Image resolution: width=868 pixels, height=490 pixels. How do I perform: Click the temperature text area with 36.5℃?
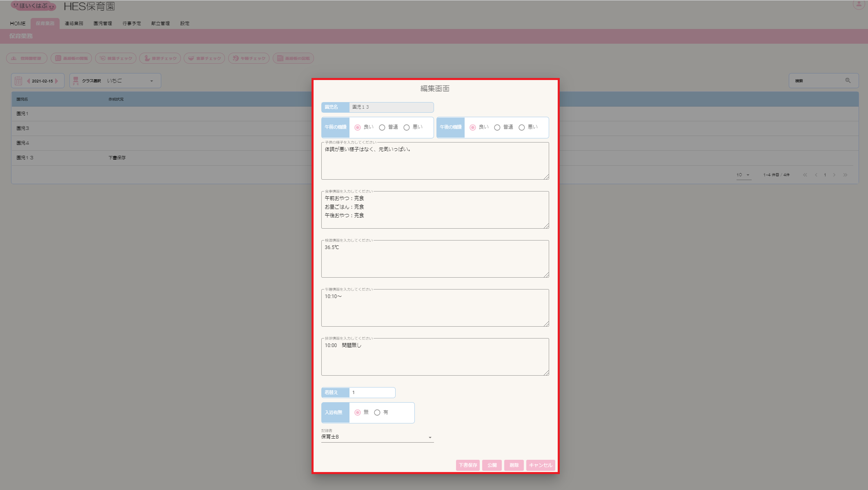[435, 259]
